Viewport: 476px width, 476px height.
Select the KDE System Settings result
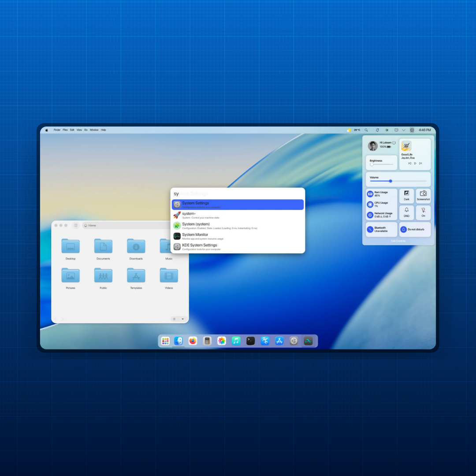click(238, 247)
